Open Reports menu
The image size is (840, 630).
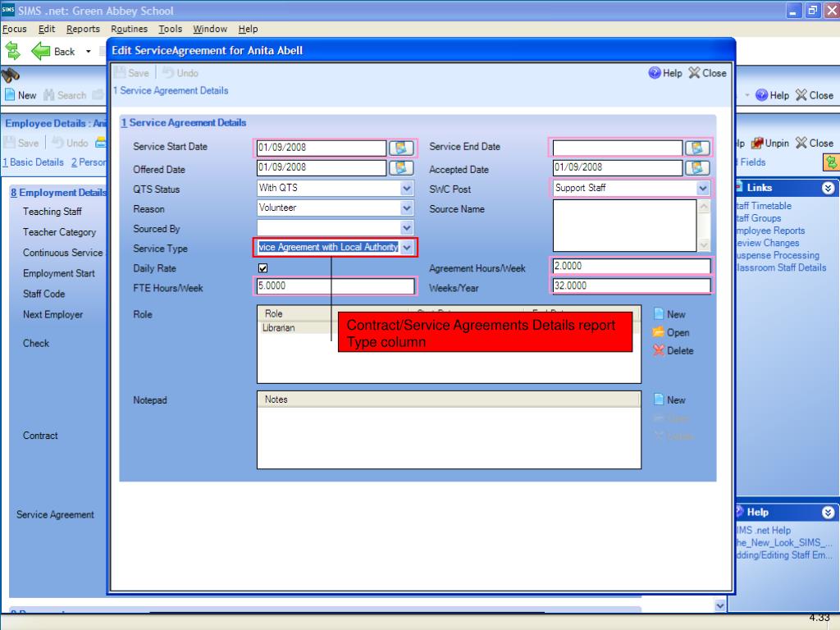(83, 29)
